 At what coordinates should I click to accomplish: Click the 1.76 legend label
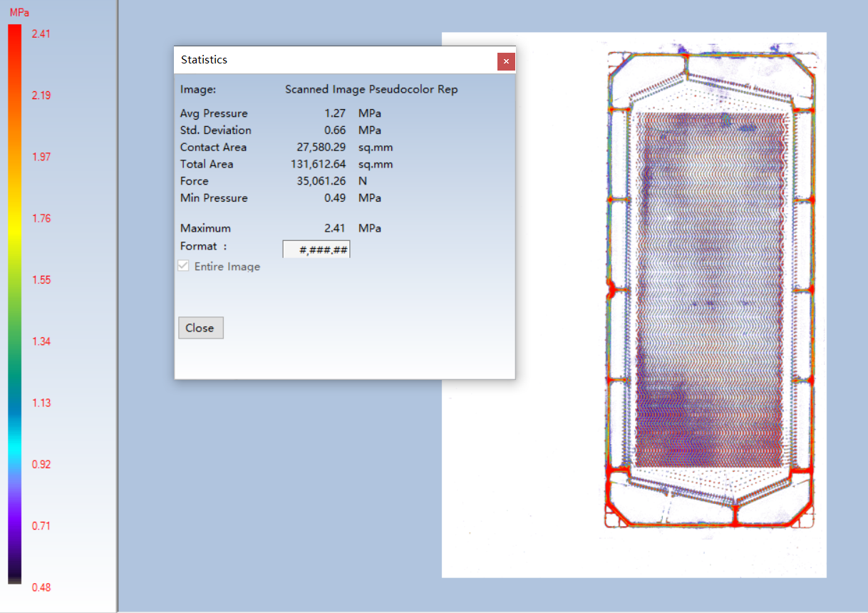[x=41, y=218]
